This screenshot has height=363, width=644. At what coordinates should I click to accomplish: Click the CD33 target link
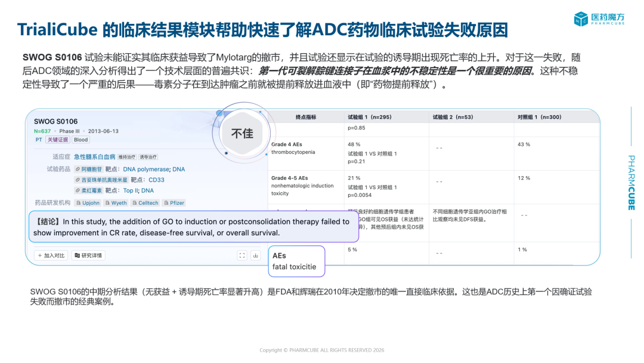(x=156, y=180)
